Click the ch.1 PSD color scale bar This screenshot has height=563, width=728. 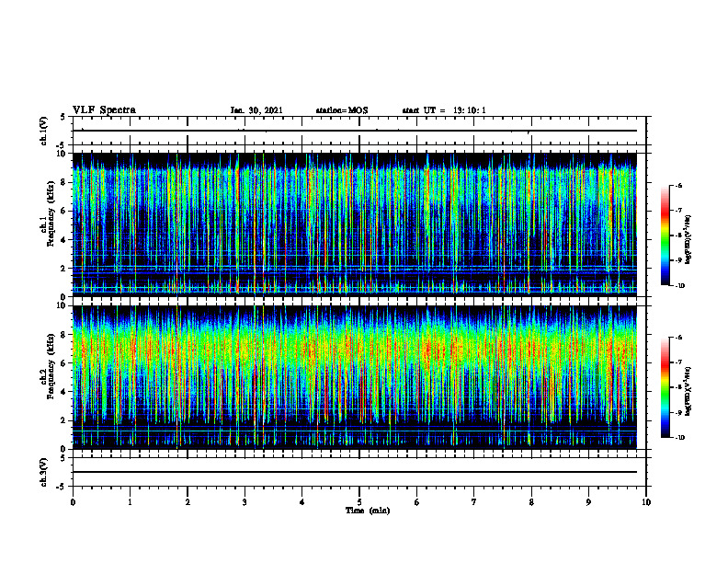click(x=665, y=236)
